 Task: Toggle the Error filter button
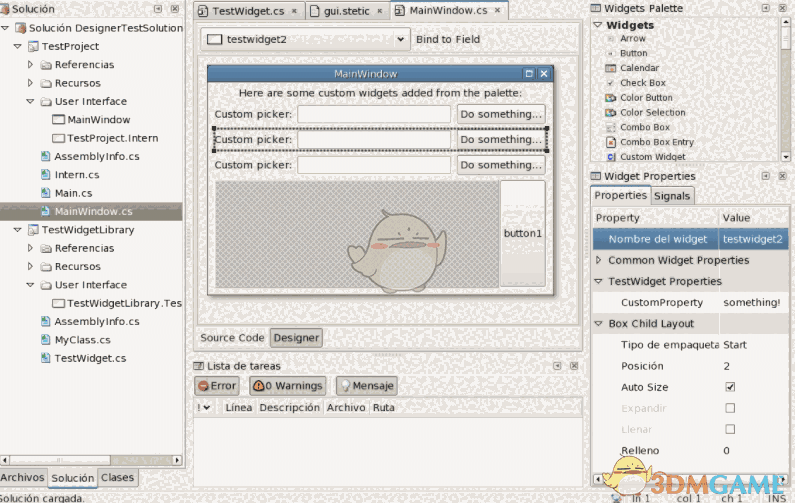(x=217, y=386)
